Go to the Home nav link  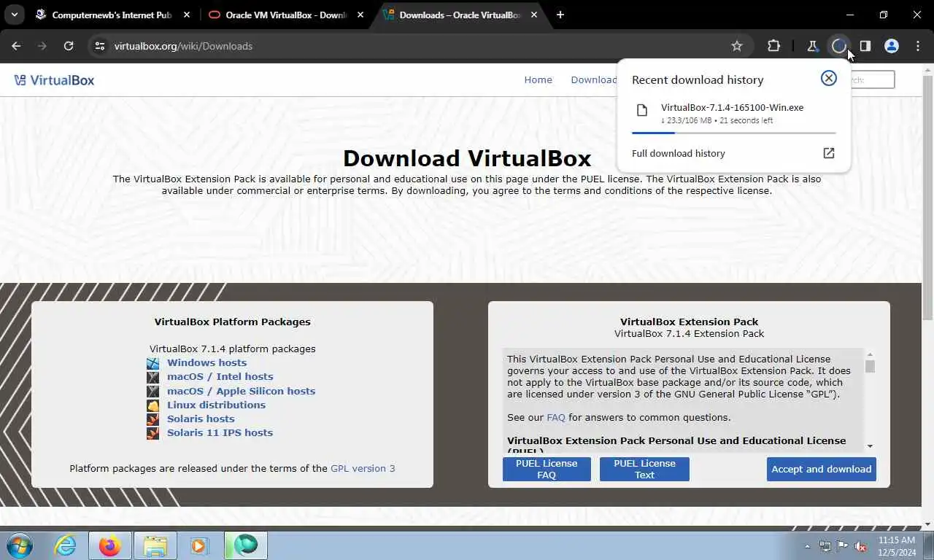538,80
